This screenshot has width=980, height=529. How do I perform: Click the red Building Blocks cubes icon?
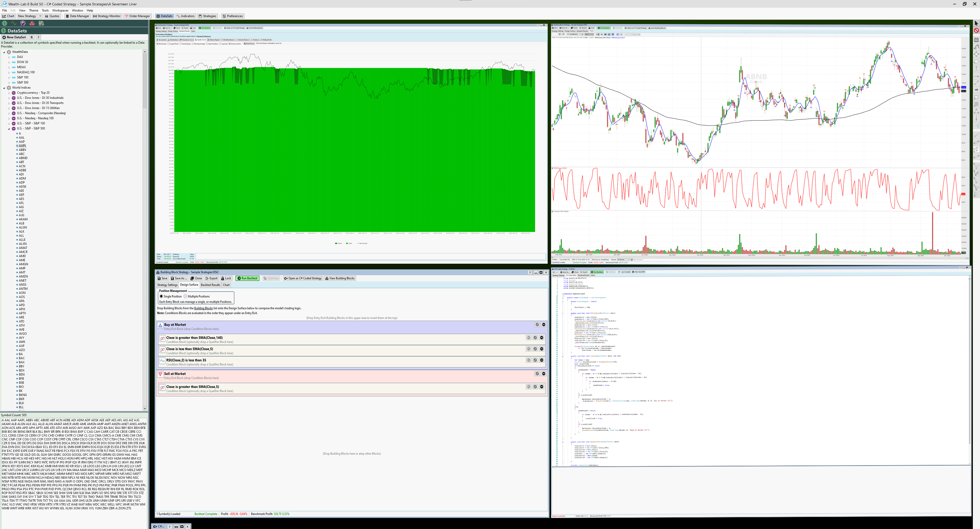pos(32,23)
